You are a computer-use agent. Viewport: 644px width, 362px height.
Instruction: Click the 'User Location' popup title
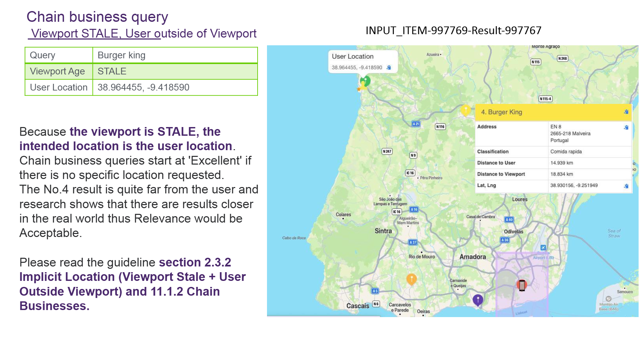(353, 56)
